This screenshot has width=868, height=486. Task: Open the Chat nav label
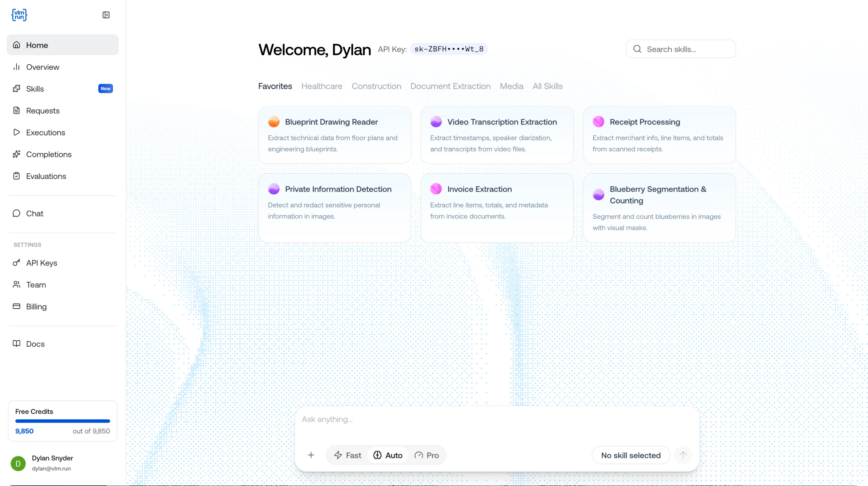[x=35, y=213]
